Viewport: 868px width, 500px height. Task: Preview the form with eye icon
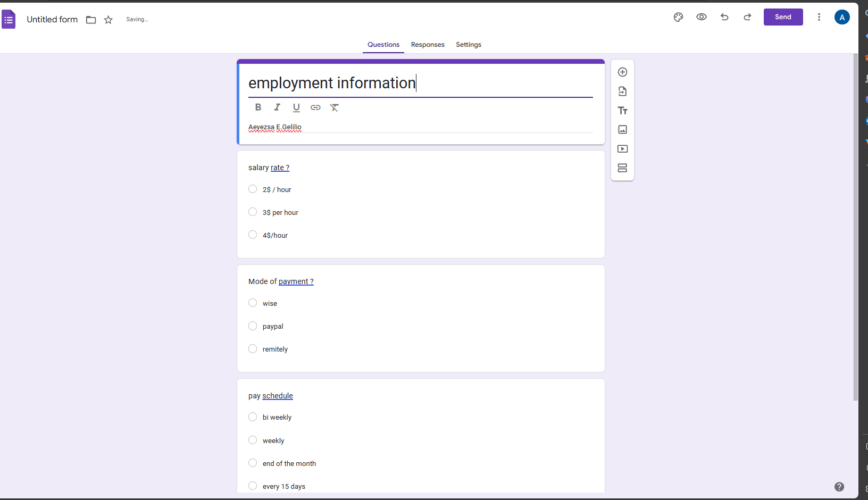point(702,17)
